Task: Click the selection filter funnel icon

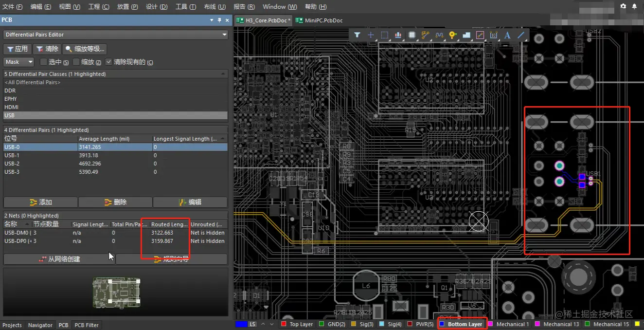Action: 357,35
